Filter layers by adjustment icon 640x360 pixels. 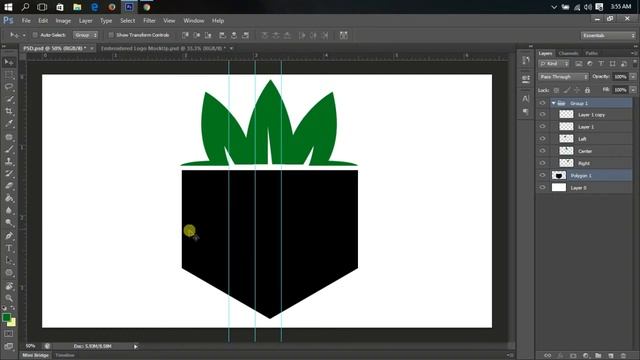[x=590, y=64]
